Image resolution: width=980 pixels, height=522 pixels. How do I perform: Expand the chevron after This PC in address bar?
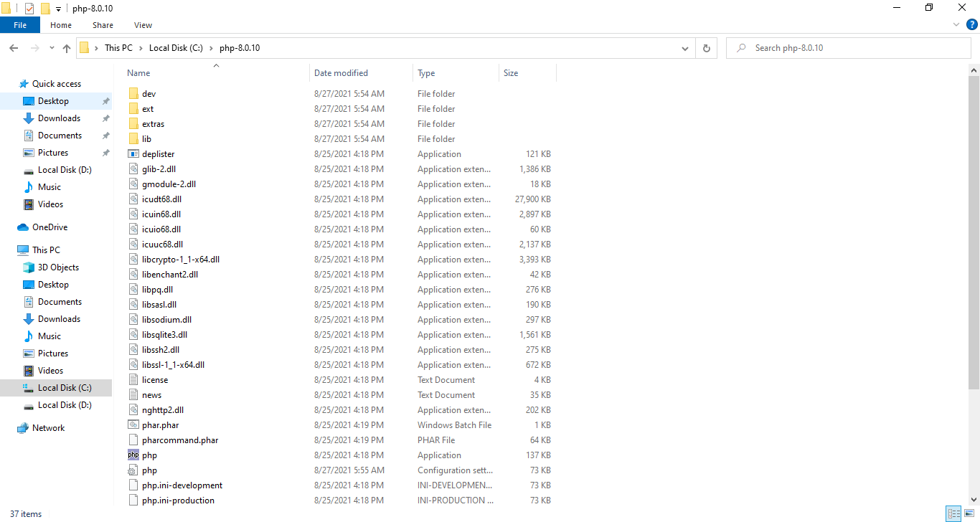[141, 48]
